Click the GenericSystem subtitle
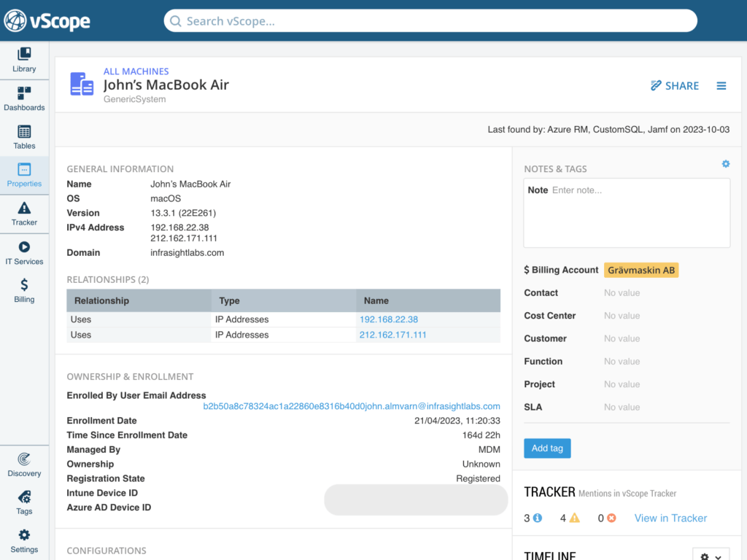Image resolution: width=747 pixels, height=560 pixels. (135, 99)
